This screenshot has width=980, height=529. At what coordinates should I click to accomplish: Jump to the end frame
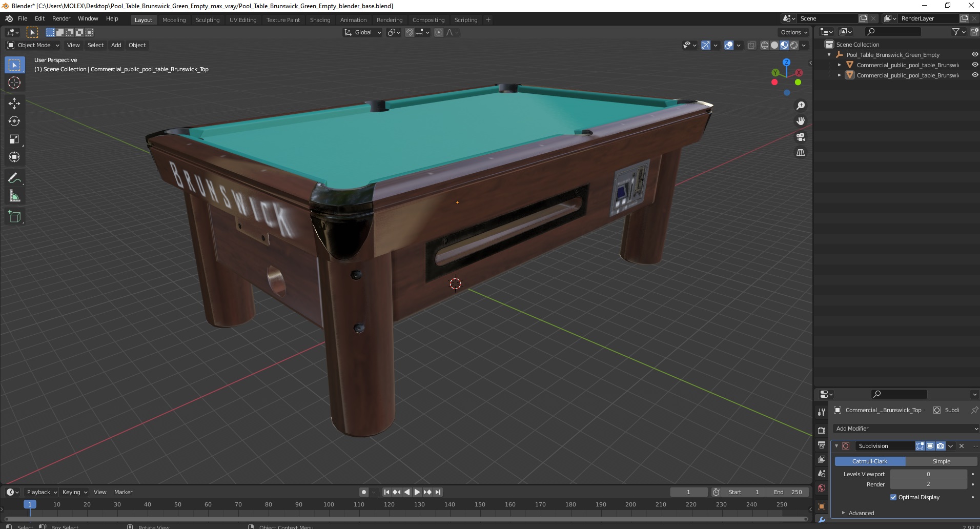point(438,492)
